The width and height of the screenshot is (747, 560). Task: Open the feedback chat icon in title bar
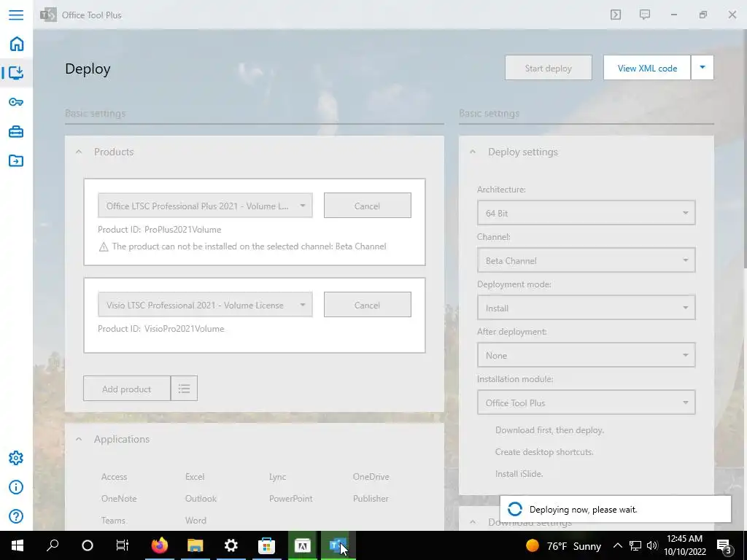pos(645,15)
